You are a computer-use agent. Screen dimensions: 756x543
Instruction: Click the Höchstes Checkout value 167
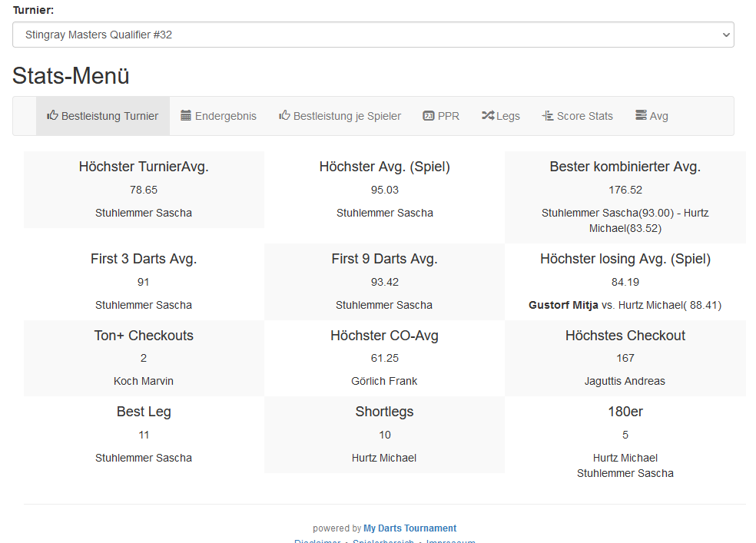pyautogui.click(x=625, y=358)
